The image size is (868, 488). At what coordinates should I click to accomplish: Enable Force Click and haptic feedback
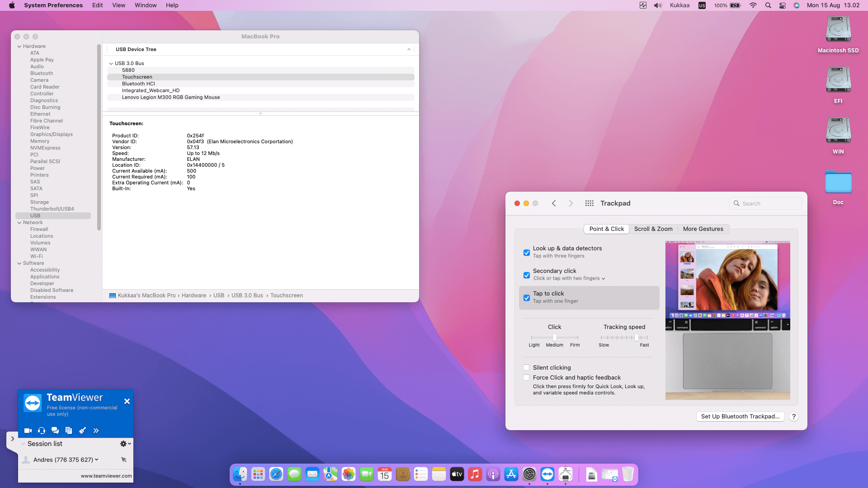(527, 377)
